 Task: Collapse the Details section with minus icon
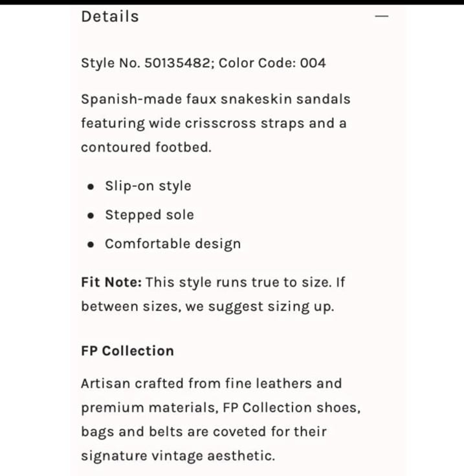pyautogui.click(x=382, y=16)
